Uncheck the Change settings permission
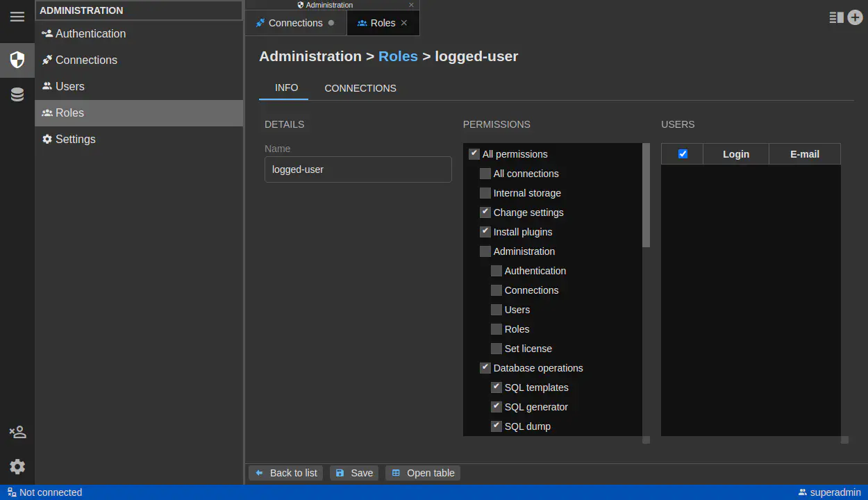 pos(485,212)
